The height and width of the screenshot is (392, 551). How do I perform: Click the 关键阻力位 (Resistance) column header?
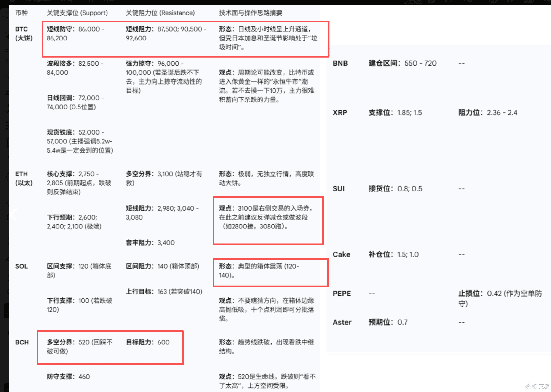click(160, 13)
